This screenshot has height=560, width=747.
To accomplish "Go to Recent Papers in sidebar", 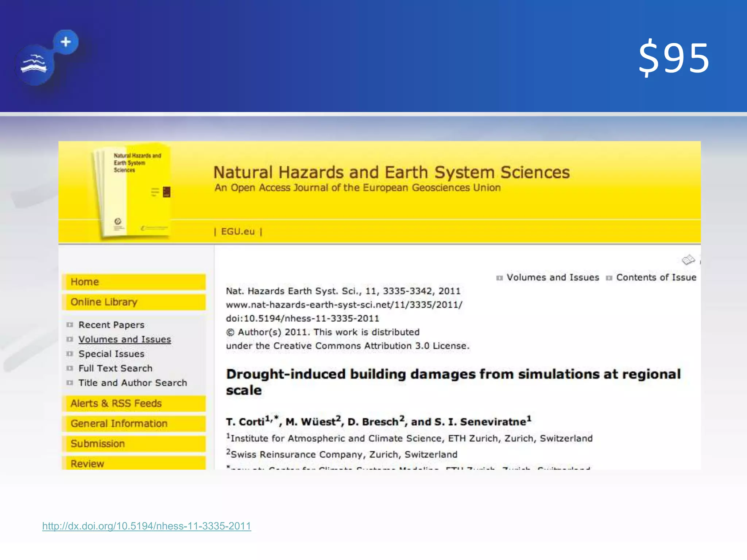I will (111, 324).
